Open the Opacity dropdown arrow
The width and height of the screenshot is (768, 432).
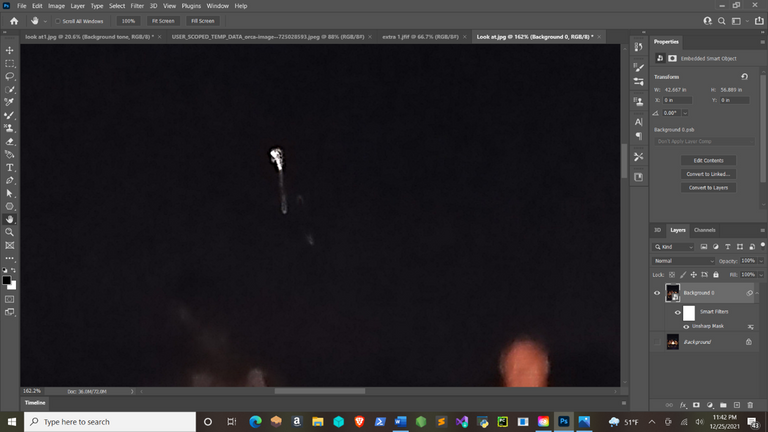tap(761, 261)
